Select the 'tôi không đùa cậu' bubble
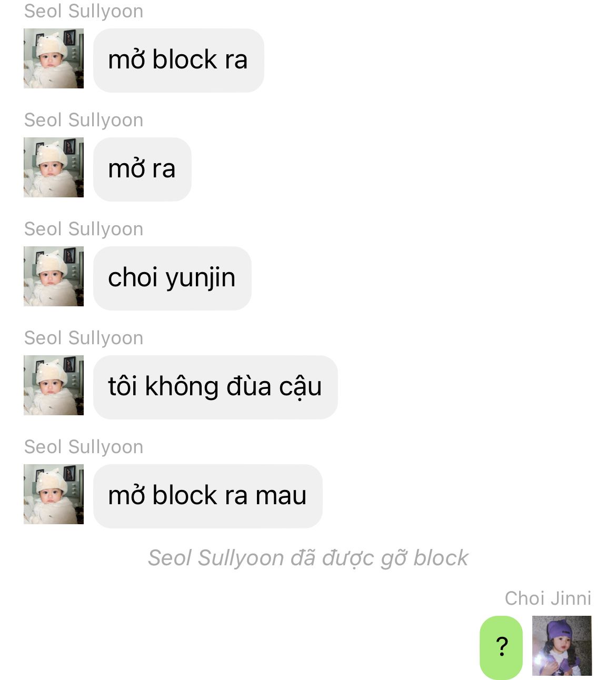 (215, 387)
